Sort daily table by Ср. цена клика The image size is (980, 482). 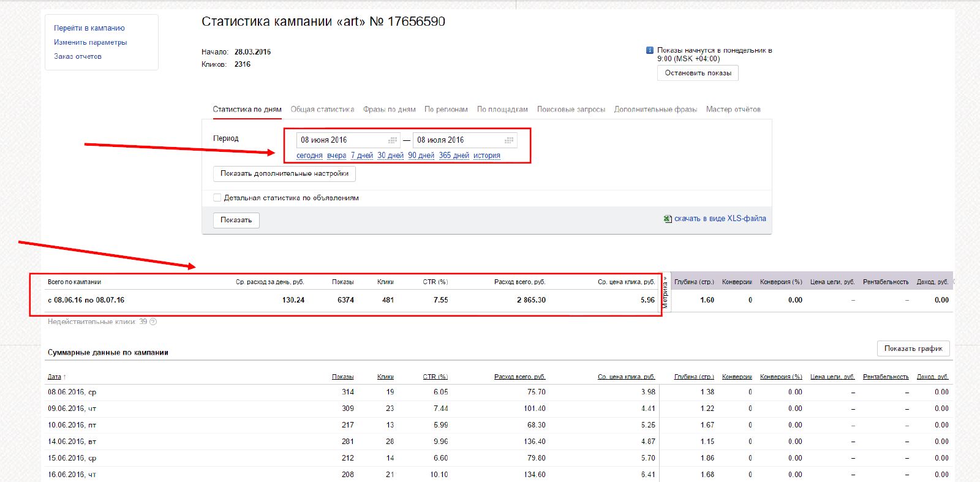pos(627,377)
